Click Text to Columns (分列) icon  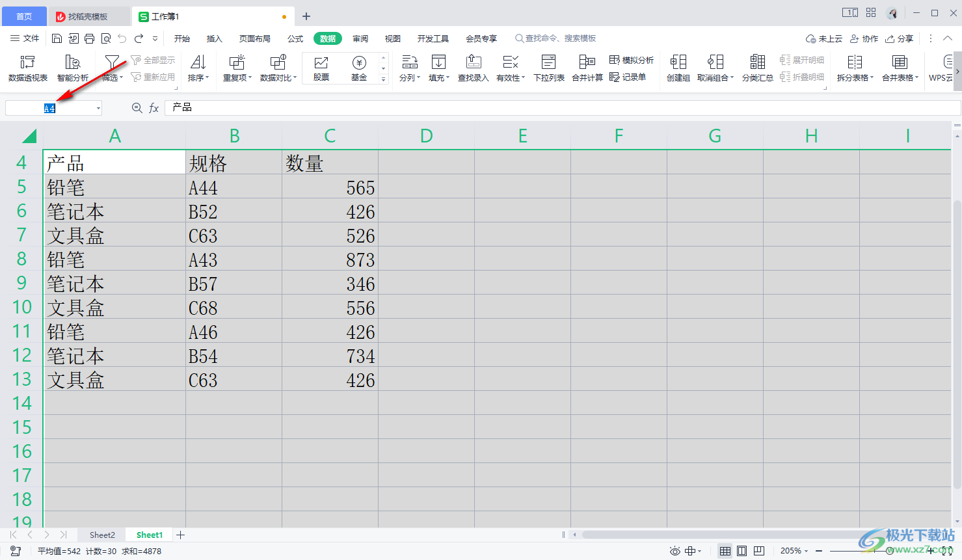click(x=410, y=62)
